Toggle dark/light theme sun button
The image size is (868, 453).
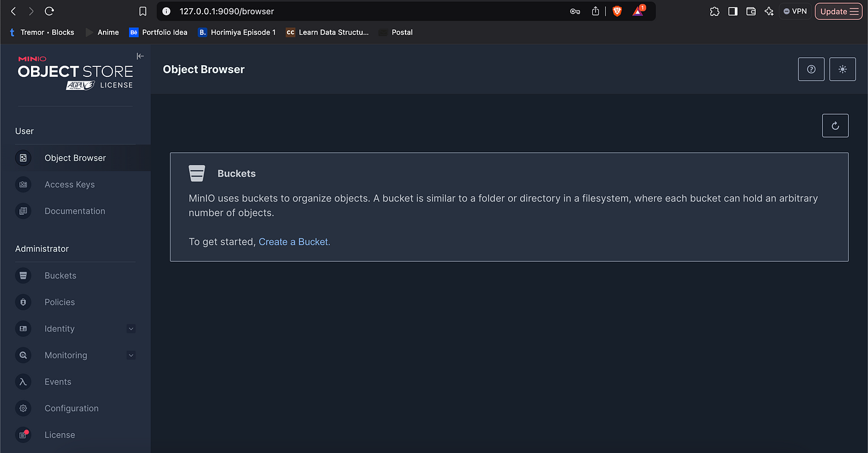[x=843, y=70]
